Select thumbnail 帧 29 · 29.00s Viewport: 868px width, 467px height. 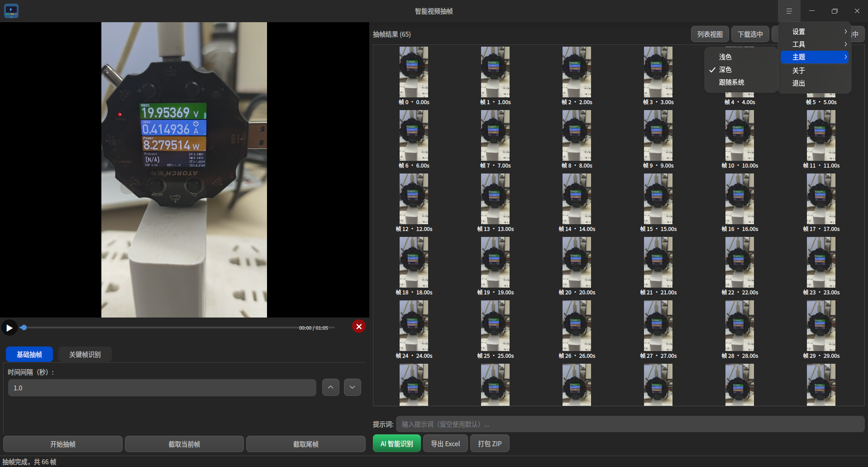tap(821, 330)
